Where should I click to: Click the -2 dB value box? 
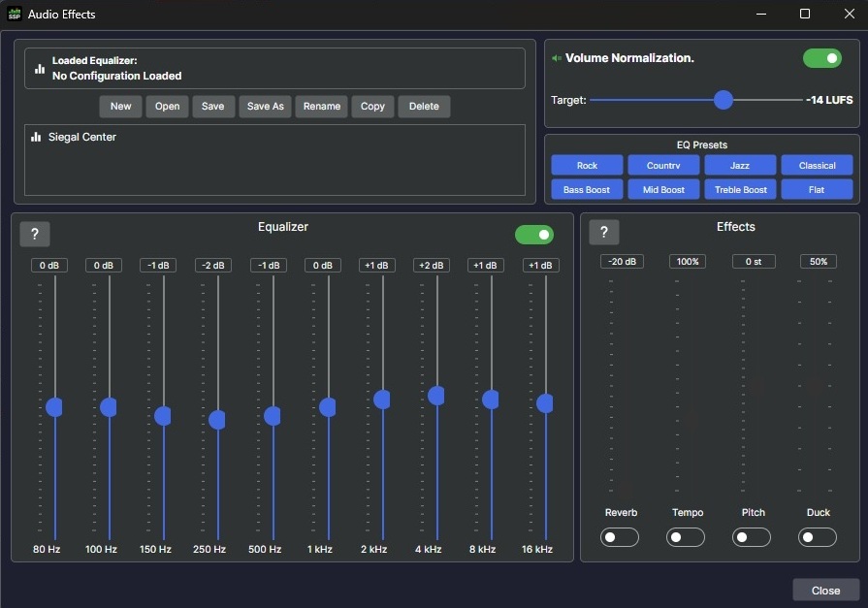[x=213, y=266]
